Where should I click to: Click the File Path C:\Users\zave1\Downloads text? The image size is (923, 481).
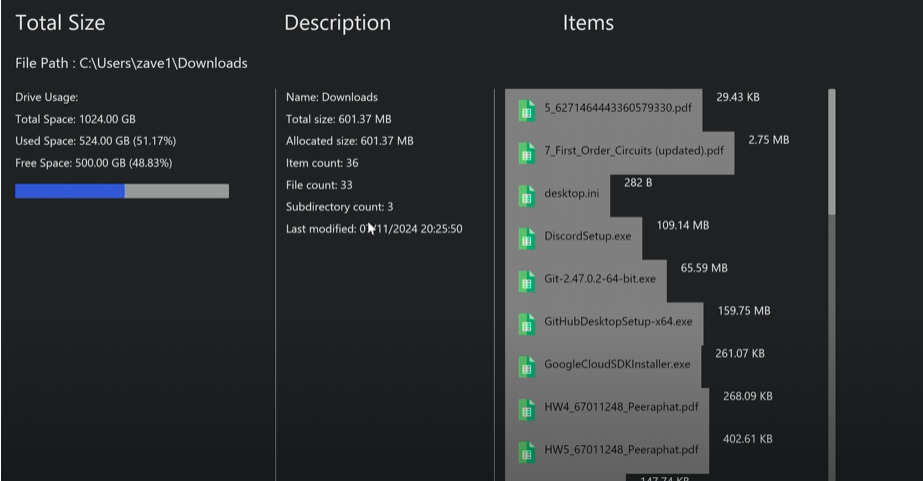click(131, 63)
